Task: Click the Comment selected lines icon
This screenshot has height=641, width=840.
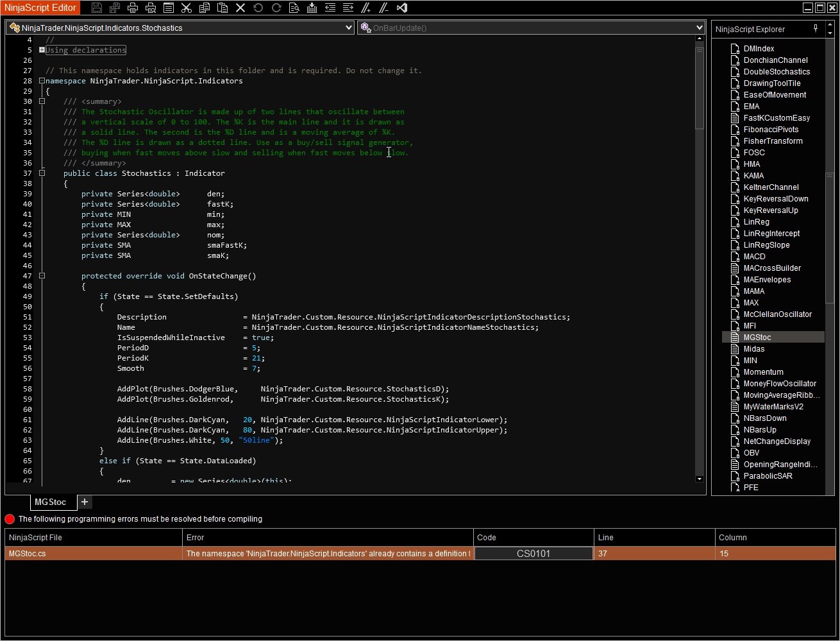Action: coord(365,8)
